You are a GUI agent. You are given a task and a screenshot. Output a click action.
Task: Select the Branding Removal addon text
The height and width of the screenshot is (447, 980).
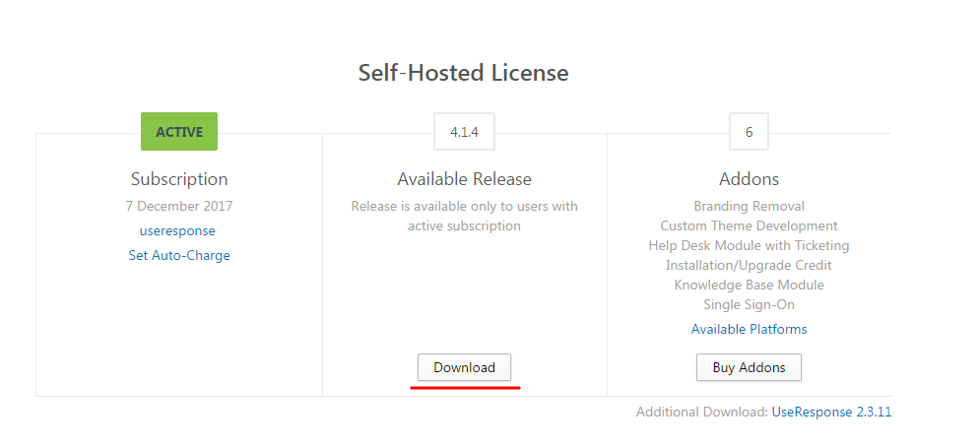coord(749,206)
